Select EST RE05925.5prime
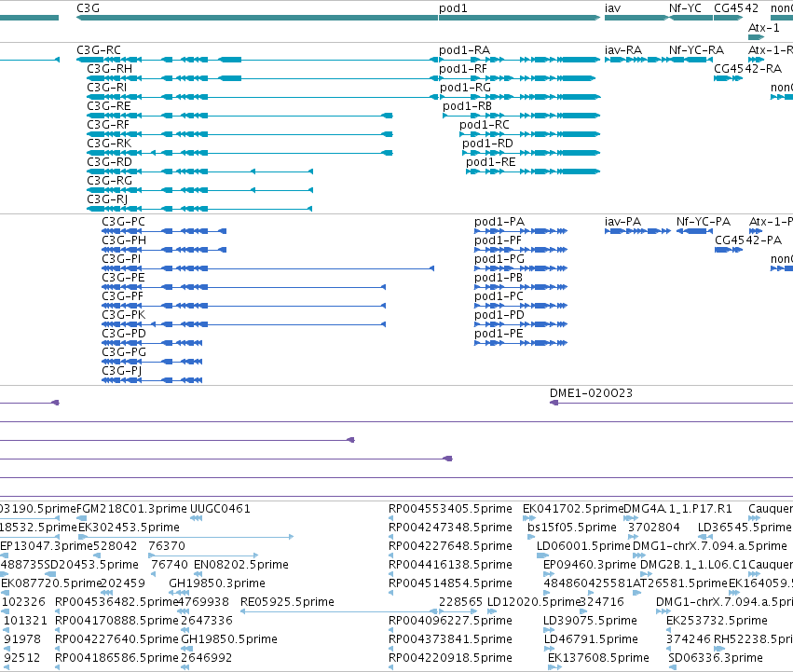The width and height of the screenshot is (793, 672). click(287, 602)
